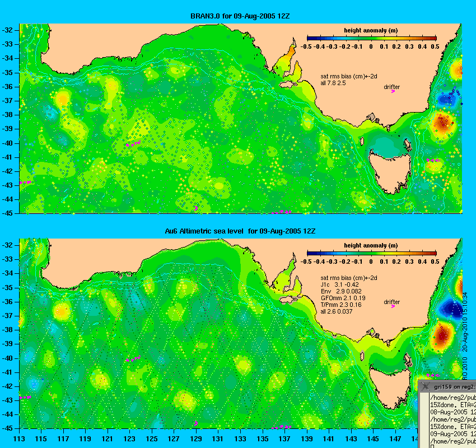Screen dimensions: 476x448
Task: Click the latitude label '-32' in the BRAN3.0 panel
Action: (8, 30)
